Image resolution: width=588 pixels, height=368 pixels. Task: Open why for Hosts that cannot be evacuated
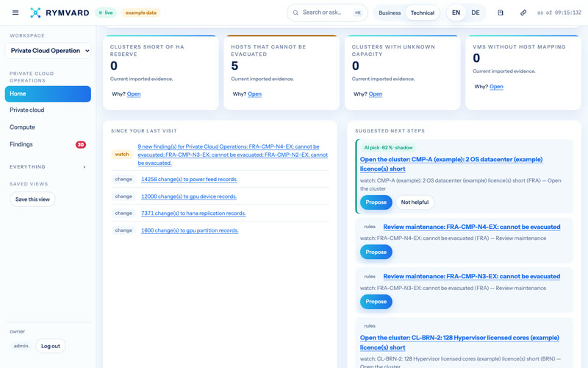(254, 94)
